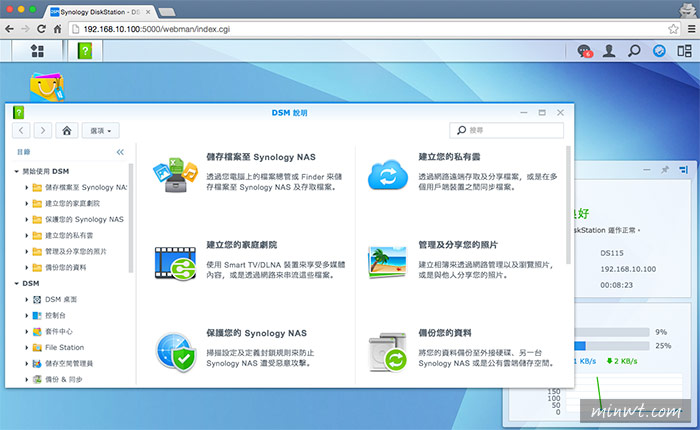Open the 選項 options dropdown
This screenshot has height=430, width=700.
(100, 130)
